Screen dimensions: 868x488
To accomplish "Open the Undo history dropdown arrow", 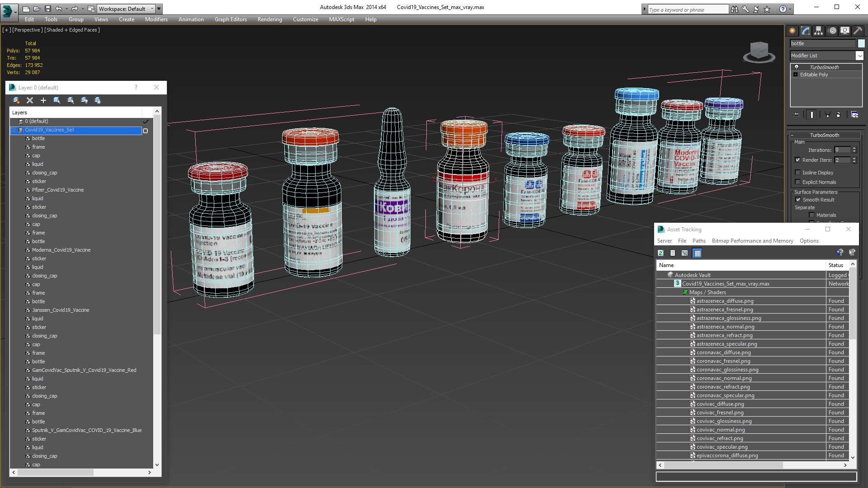I will 66,9.
